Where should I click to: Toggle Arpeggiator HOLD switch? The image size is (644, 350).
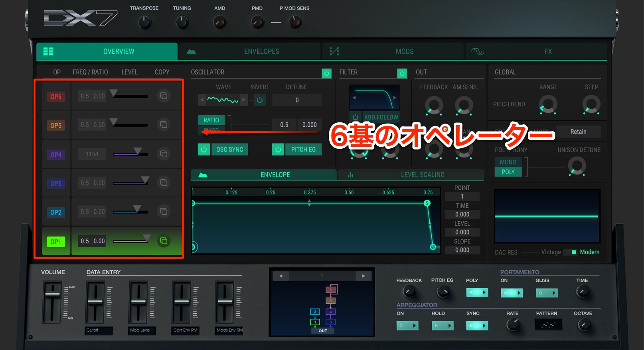click(443, 326)
